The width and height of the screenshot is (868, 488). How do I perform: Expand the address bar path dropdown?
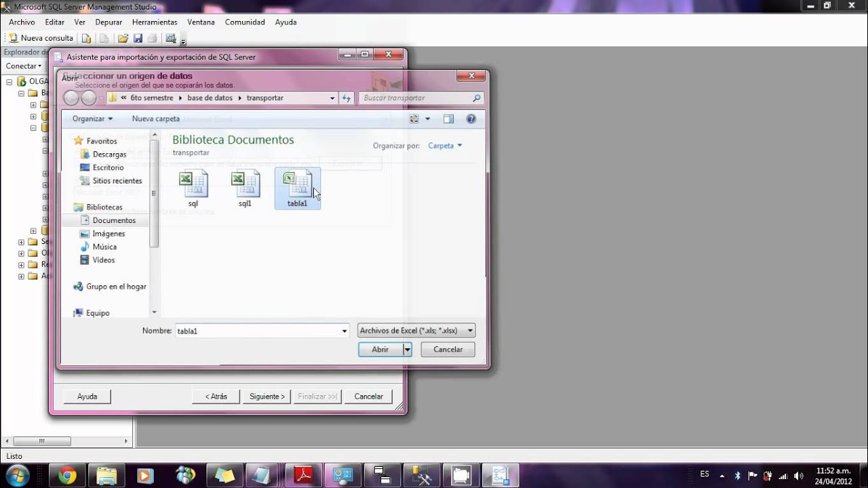[332, 98]
